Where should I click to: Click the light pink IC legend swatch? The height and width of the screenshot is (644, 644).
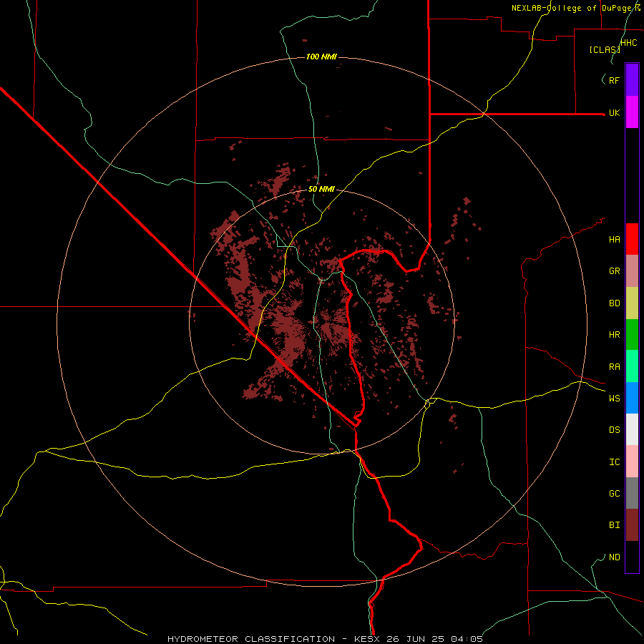pyautogui.click(x=632, y=462)
